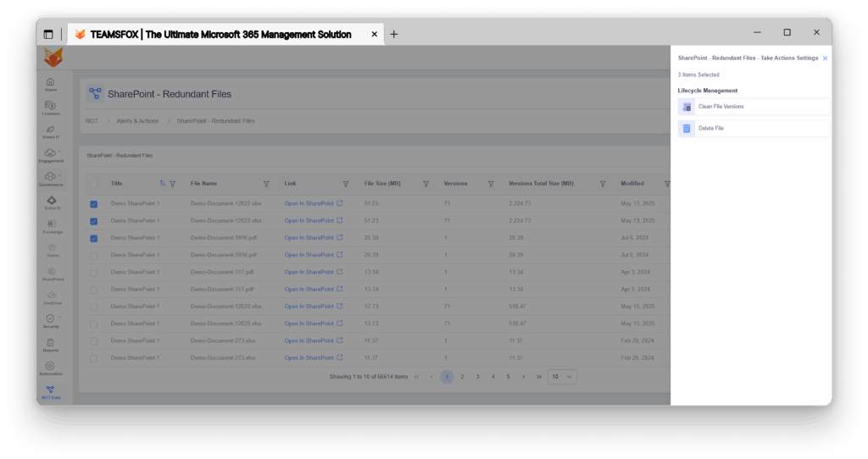This screenshot has height=459, width=868.
Task: Open In SharePoint for checked Demo-Document-3916.pdf row
Action: (x=314, y=238)
